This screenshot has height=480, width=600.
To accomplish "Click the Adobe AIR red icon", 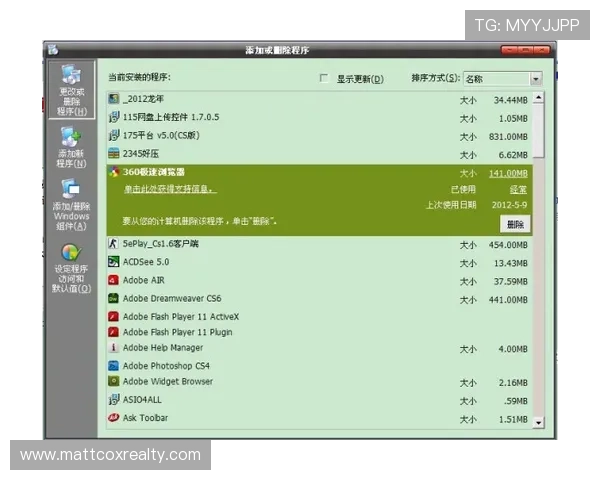I will pos(113,280).
